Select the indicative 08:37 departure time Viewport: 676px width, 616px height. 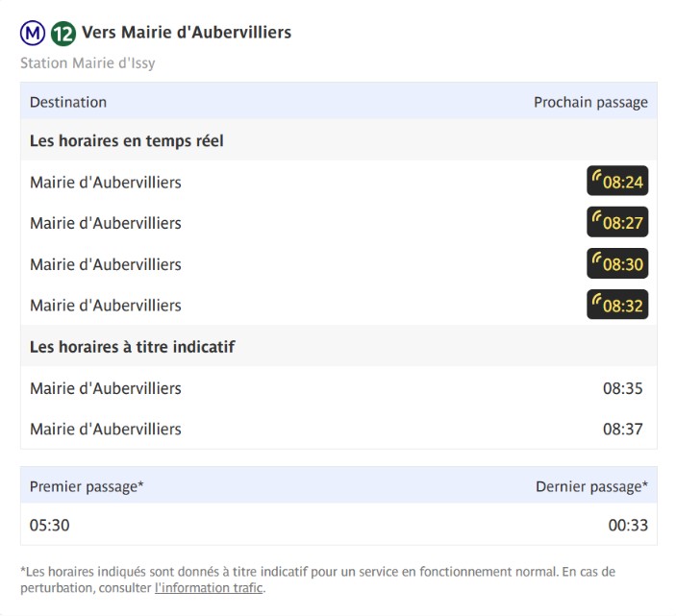[x=622, y=429]
